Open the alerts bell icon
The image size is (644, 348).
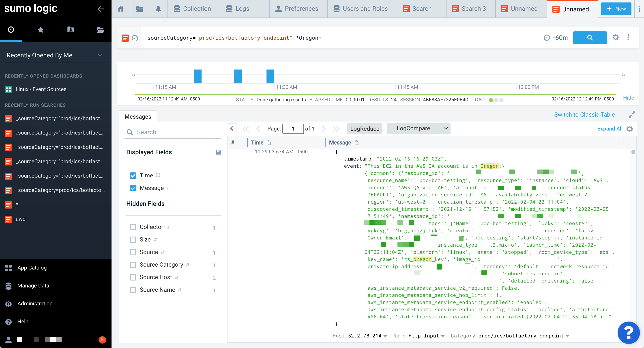point(158,9)
